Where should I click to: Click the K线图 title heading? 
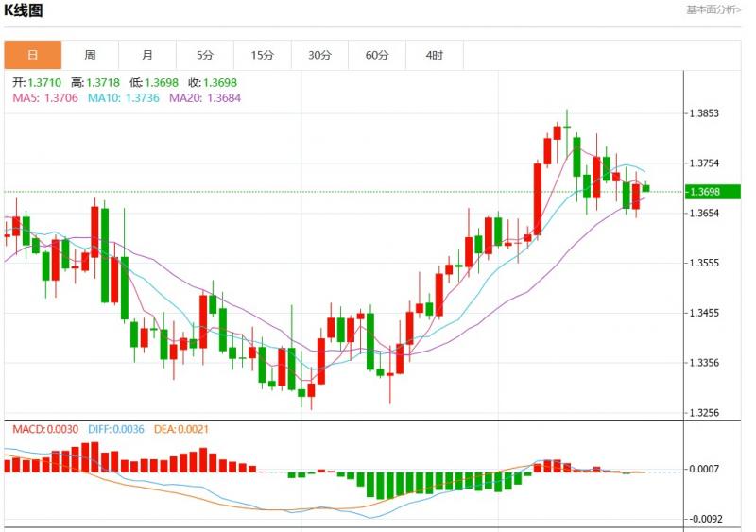(24, 10)
